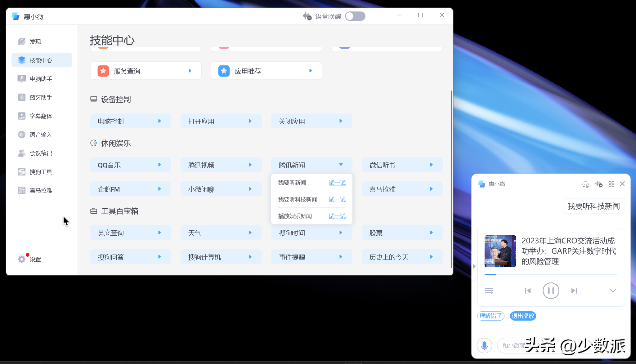Open the grid skills icon in chat window

[611, 184]
